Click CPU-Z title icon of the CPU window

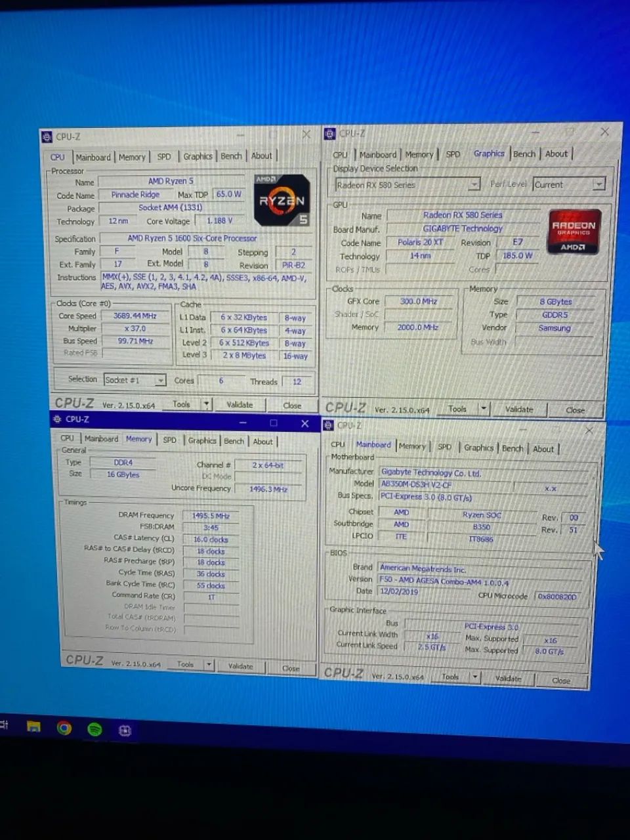coord(47,136)
